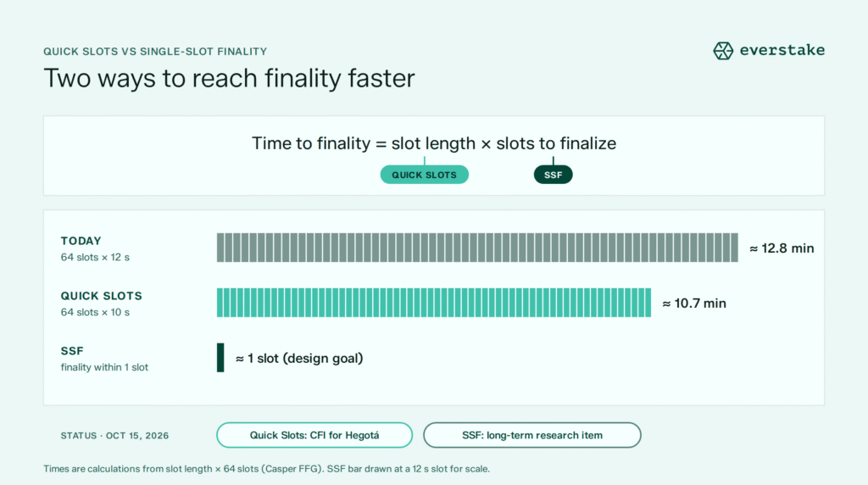
Task: Click the 'QUICK SLOTS VS SINGLE-SLOT FINALITY' subtitle
Action: click(155, 52)
